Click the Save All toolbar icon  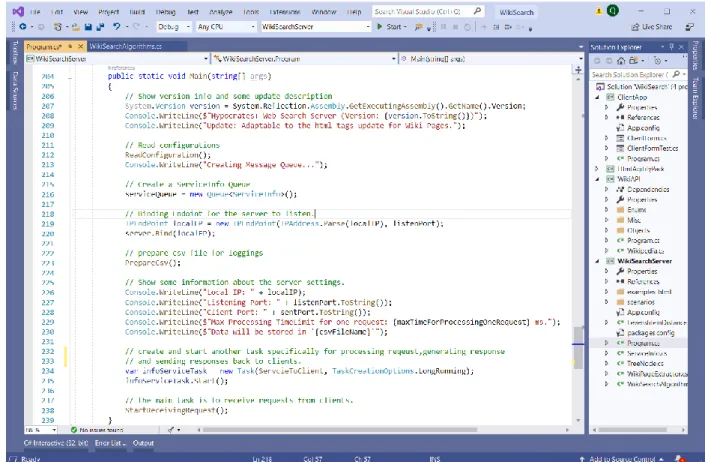coord(100,27)
